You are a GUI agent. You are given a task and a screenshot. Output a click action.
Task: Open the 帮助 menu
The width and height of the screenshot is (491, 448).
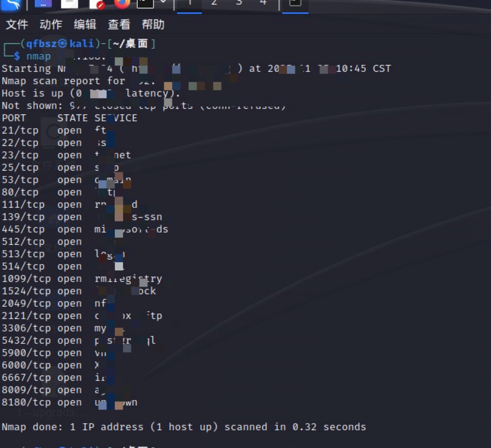pos(153,24)
